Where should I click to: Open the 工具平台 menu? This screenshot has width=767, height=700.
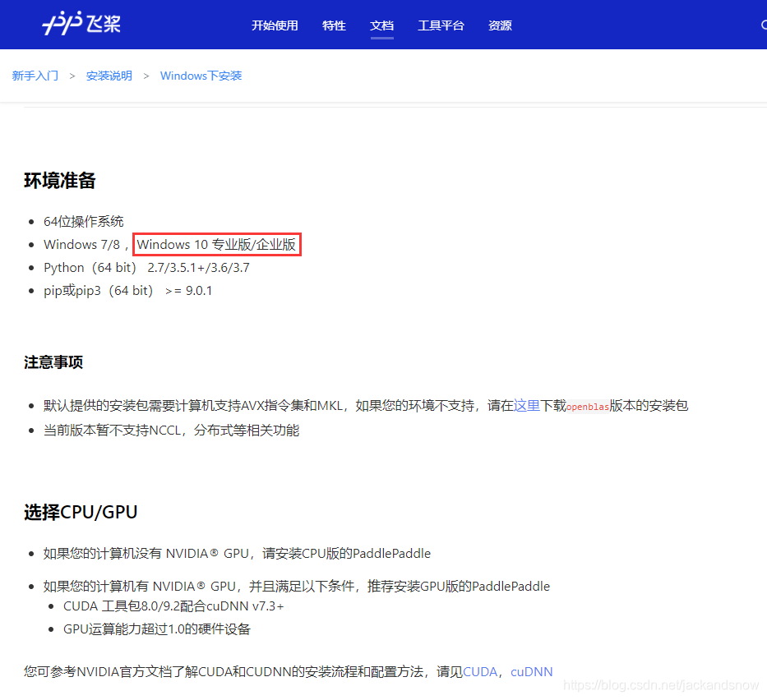tap(441, 25)
